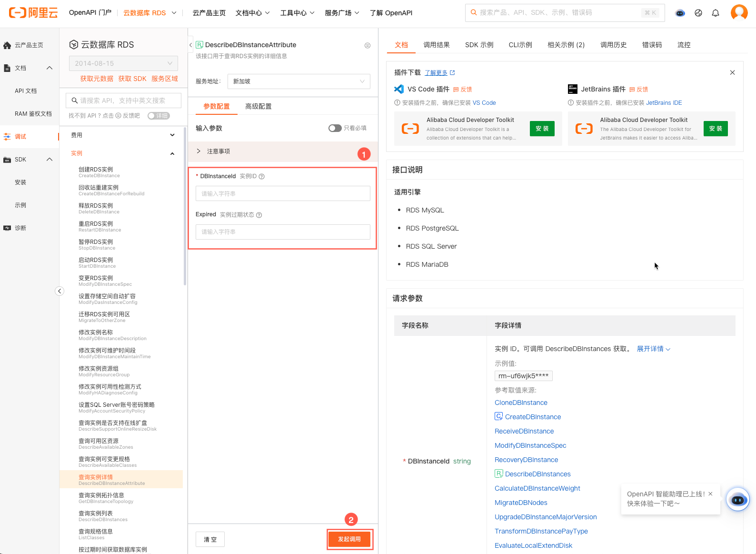756x554 pixels.
Task: Click the 诊断 diagnostics icon in sidebar
Action: (x=7, y=228)
